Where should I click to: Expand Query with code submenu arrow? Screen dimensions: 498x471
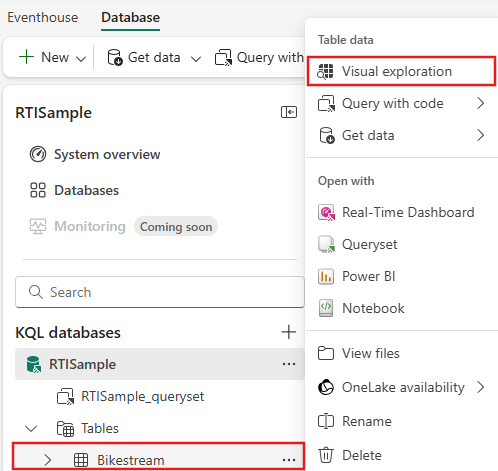[x=480, y=103]
